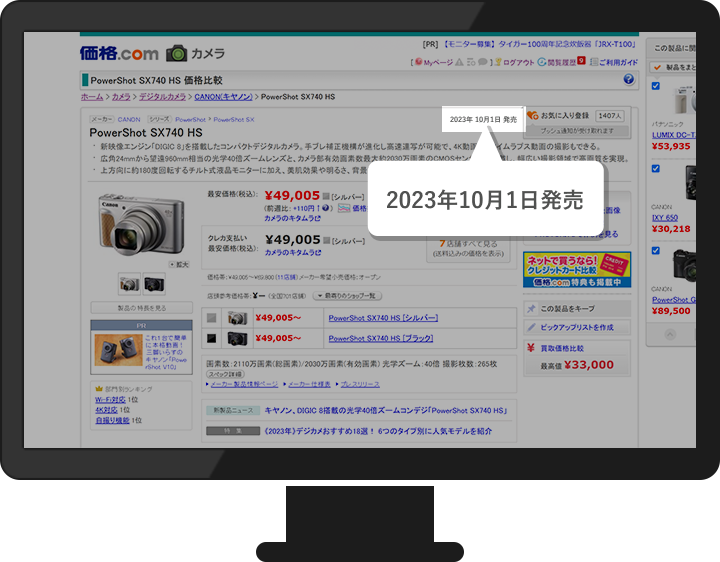Click この製品をキープ button
The width and height of the screenshot is (720, 562).
(577, 309)
